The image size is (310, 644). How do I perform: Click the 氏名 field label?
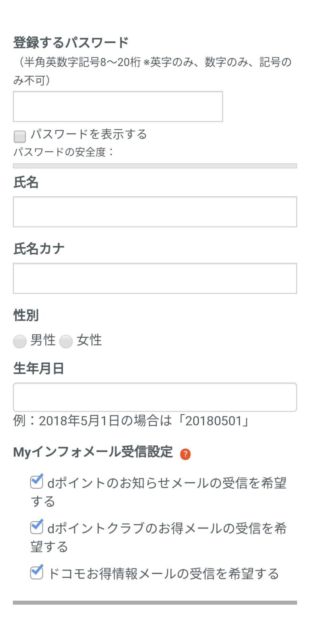coord(26,182)
